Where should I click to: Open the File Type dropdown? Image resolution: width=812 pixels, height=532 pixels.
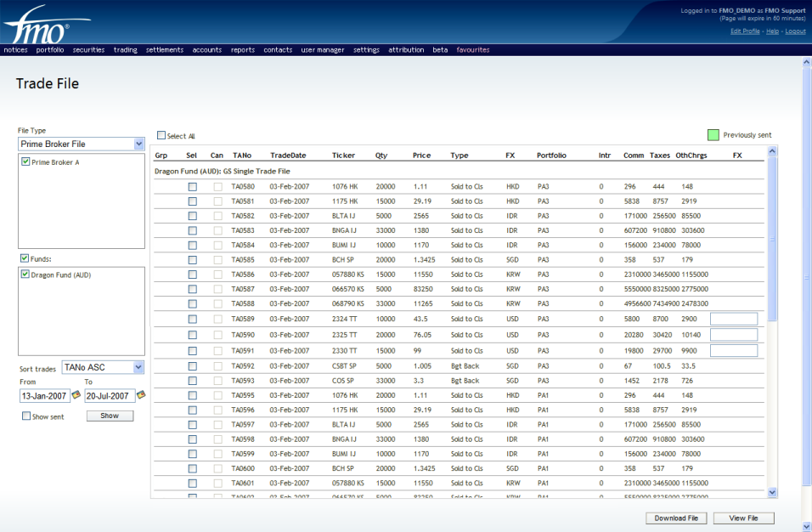point(82,144)
